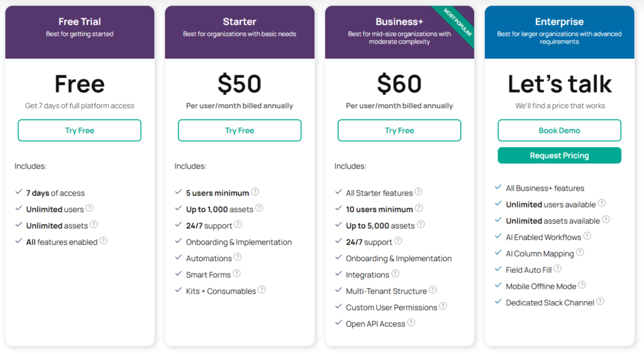Start Business+ plan with Try Free button
This screenshot has height=354, width=644.
point(399,131)
